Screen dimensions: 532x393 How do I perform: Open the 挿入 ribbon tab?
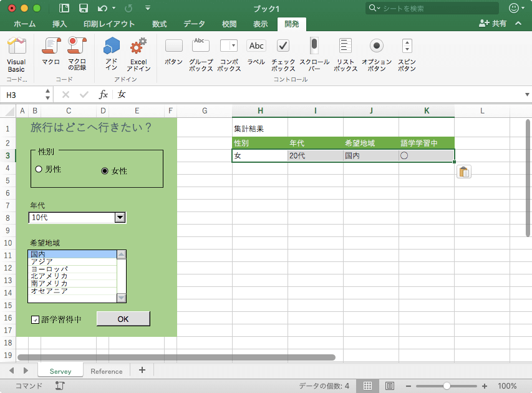tap(59, 24)
